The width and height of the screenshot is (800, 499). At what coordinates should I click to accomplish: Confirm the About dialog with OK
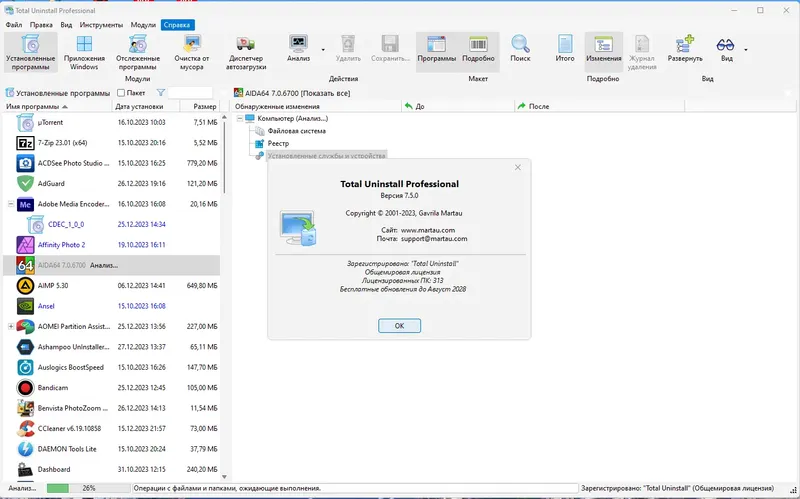coord(399,326)
